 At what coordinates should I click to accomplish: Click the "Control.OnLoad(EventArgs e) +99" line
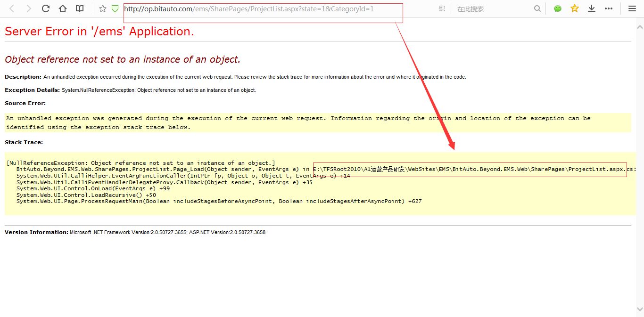(93, 188)
